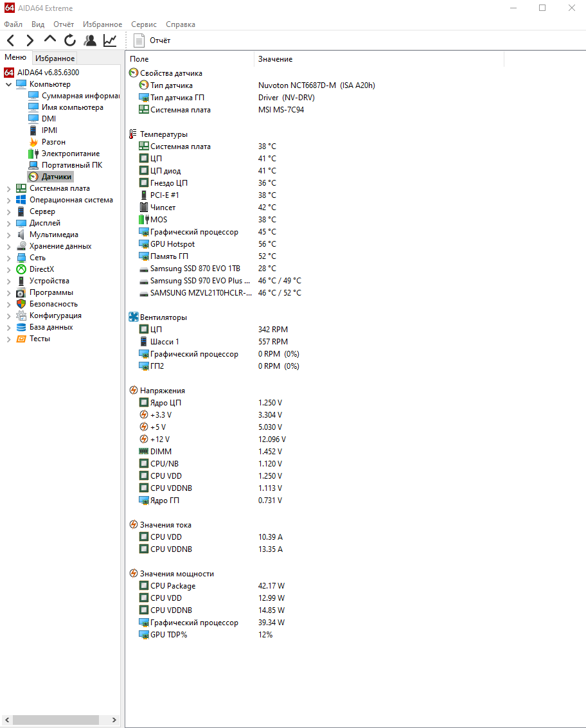Click the Датчики gauge icon
Screen dimensions: 586x728
coord(33,177)
